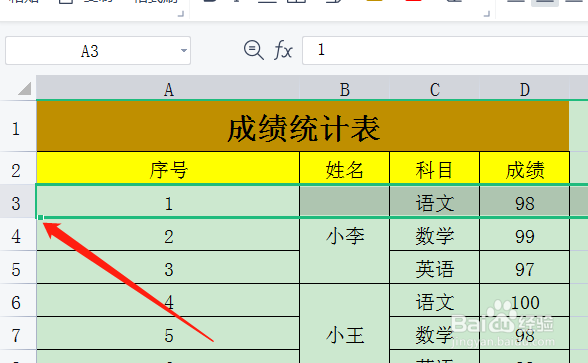Click into the formula bar input

445,50
